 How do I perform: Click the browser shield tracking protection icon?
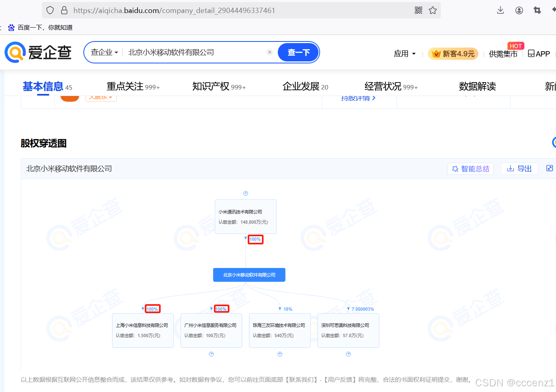click(x=50, y=10)
